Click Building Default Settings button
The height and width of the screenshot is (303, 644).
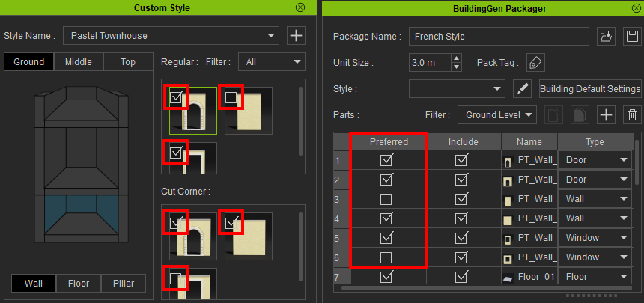(x=590, y=88)
